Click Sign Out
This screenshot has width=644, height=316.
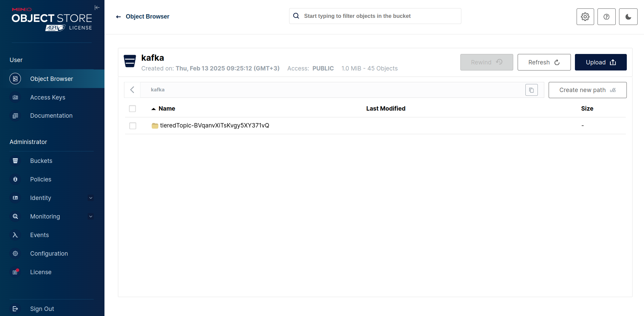pyautogui.click(x=42, y=309)
